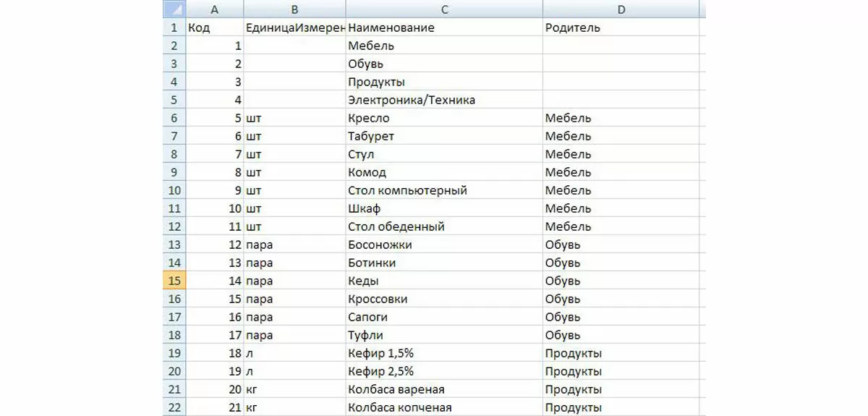Select the code cell with value 21
This screenshot has width=868, height=416.
coord(215,407)
